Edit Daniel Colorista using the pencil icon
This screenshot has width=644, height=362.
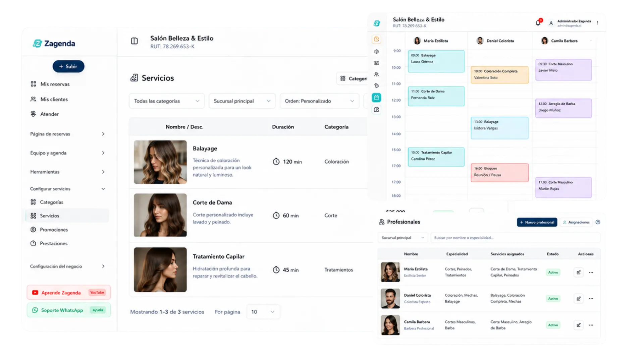(579, 299)
